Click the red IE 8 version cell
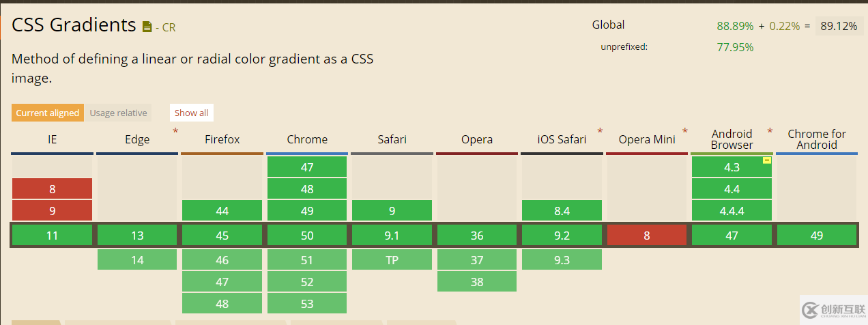 53,189
